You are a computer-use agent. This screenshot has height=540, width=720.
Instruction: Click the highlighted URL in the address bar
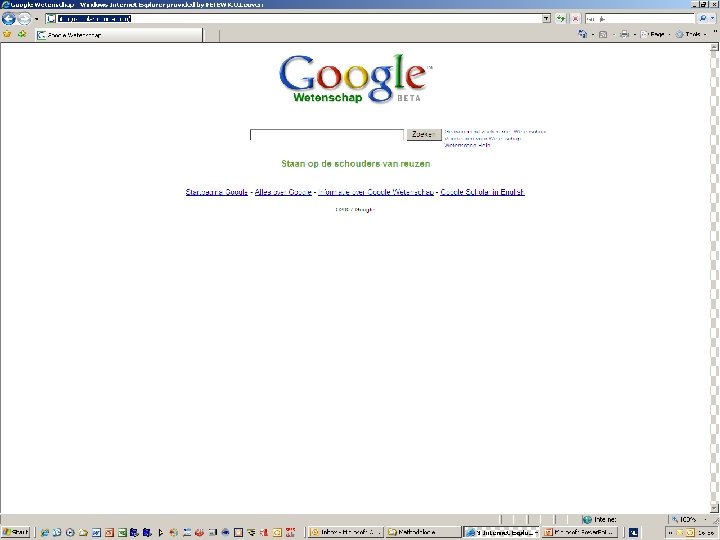point(94,19)
